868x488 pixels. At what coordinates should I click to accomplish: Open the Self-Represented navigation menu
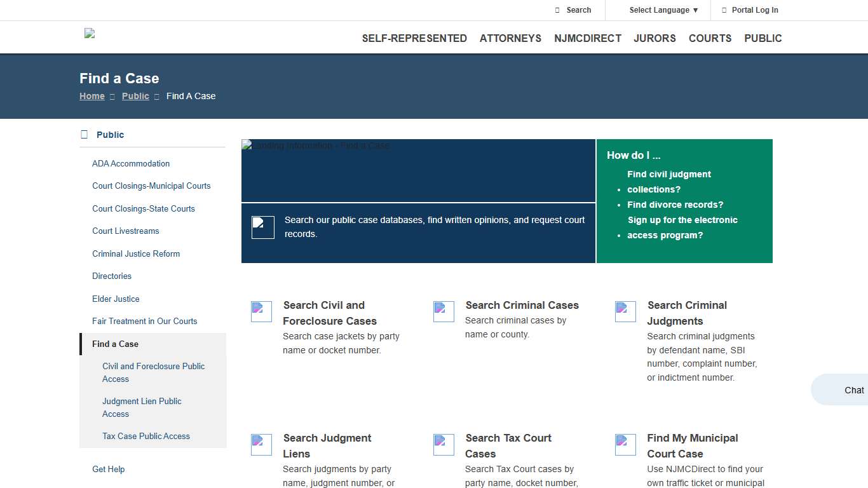click(x=414, y=38)
